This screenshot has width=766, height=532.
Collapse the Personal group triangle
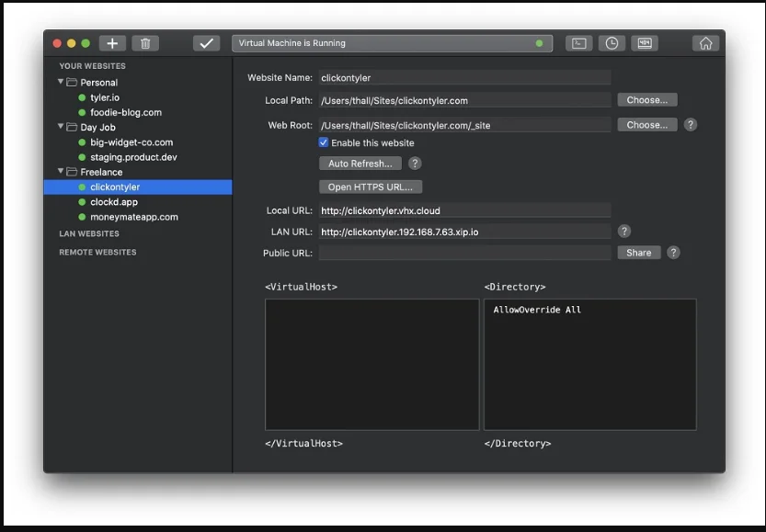[61, 82]
